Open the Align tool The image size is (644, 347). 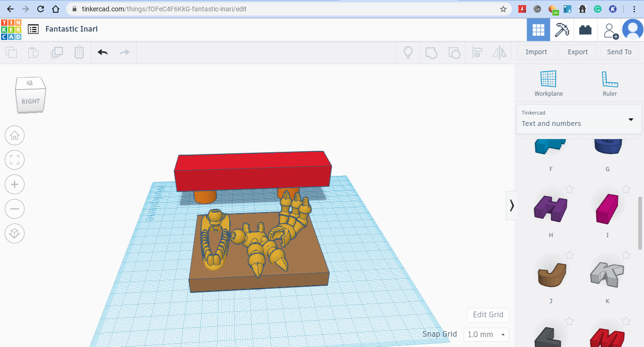[477, 52]
